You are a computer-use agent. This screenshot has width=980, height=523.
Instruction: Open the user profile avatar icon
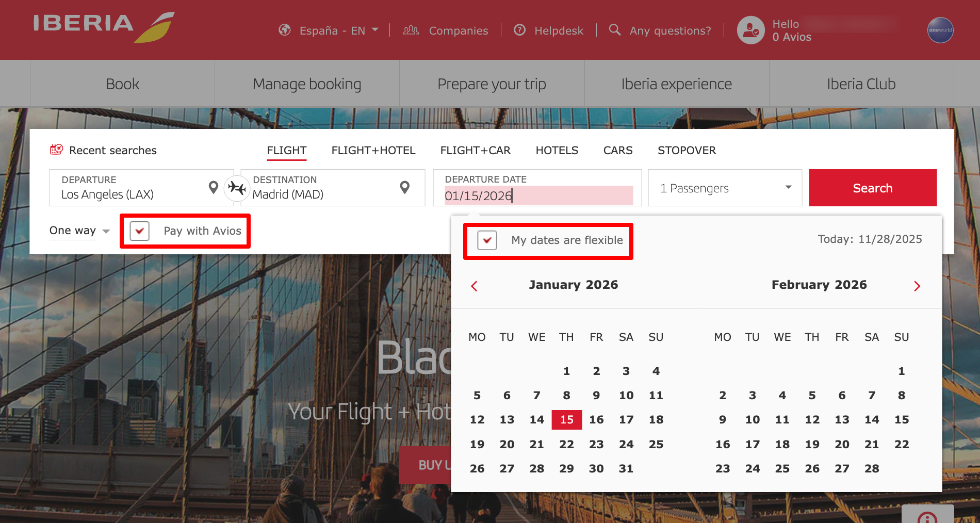(750, 30)
